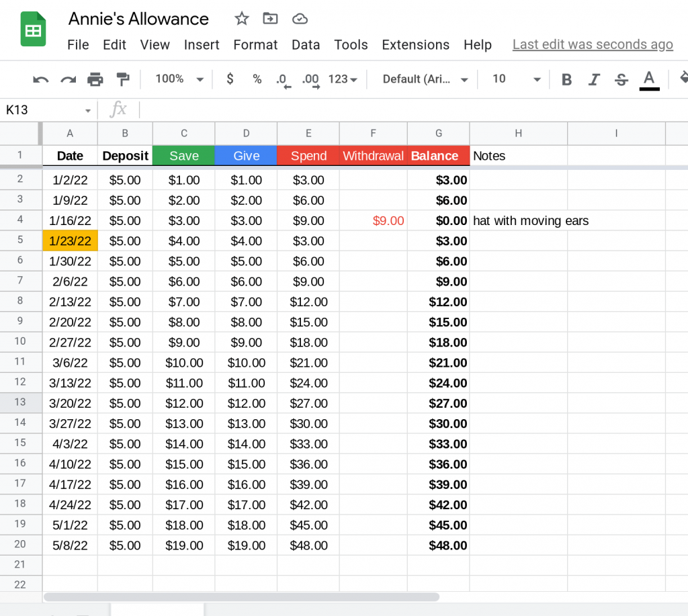Select row 13 header
Image resolution: width=688 pixels, height=616 pixels.
tap(20, 402)
